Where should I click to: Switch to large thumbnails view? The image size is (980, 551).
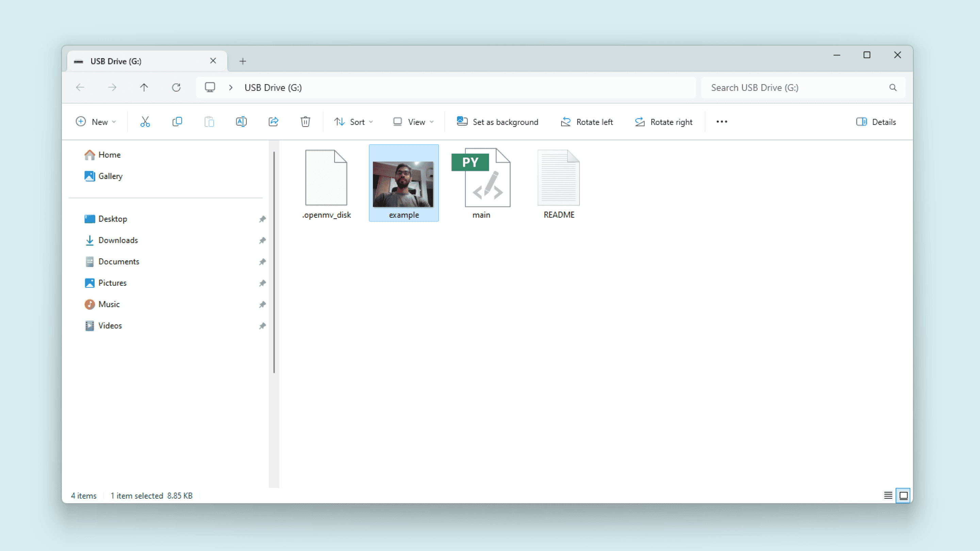point(903,495)
